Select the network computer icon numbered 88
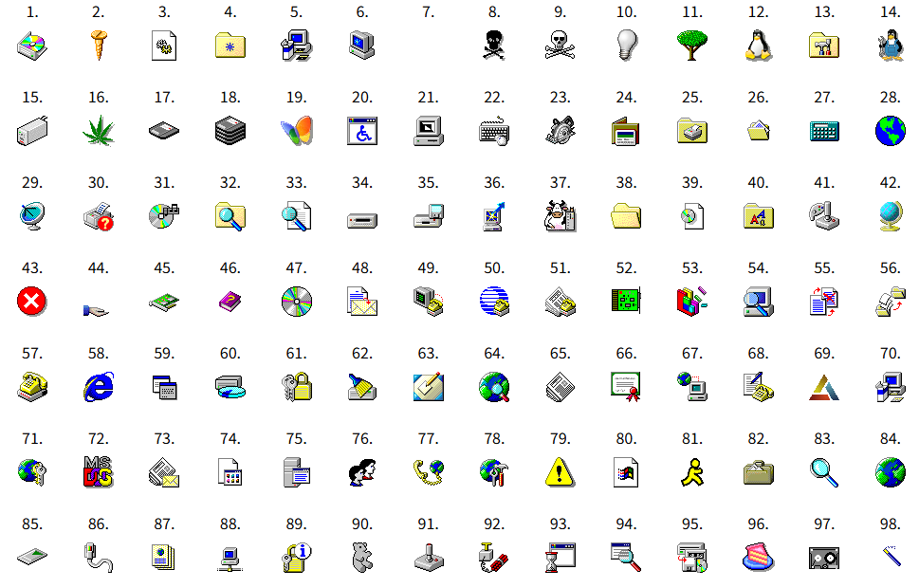This screenshot has height=588, width=919. tap(230, 558)
